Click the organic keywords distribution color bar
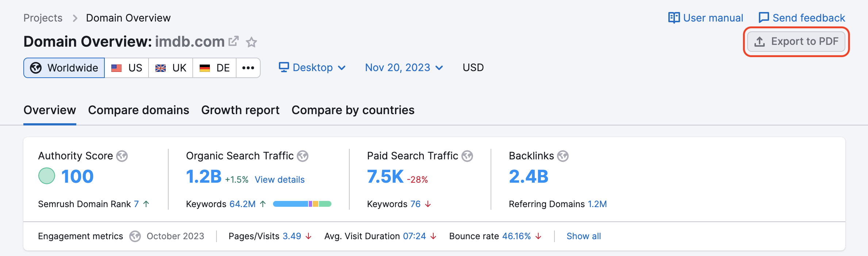868x256 pixels. [x=302, y=204]
